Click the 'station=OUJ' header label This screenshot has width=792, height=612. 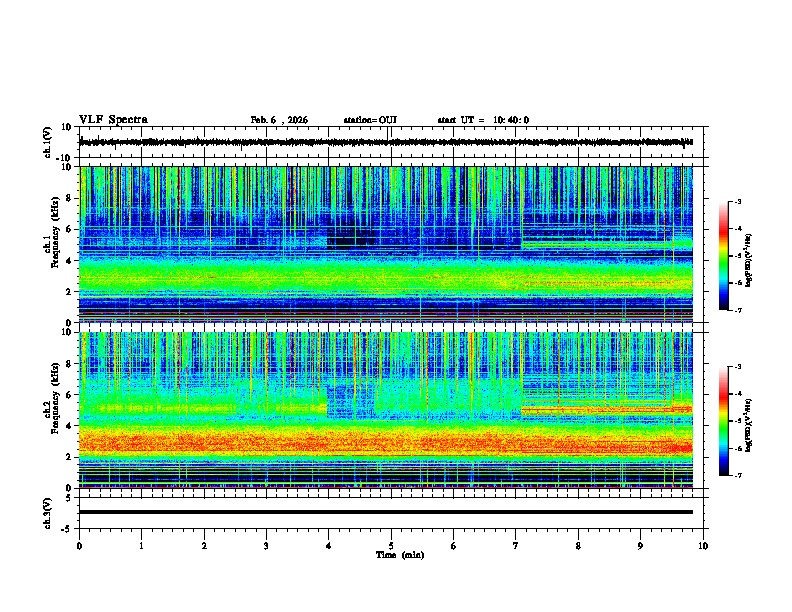coord(370,120)
